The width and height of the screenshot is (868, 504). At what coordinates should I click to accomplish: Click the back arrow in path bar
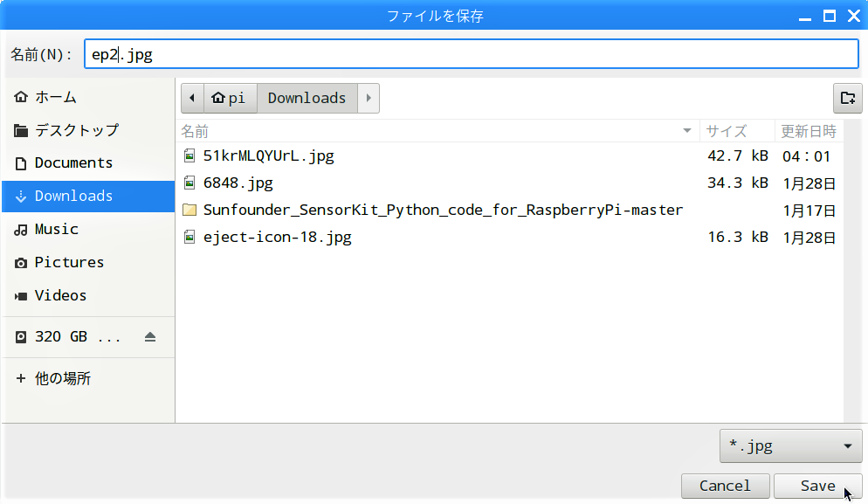[x=192, y=98]
